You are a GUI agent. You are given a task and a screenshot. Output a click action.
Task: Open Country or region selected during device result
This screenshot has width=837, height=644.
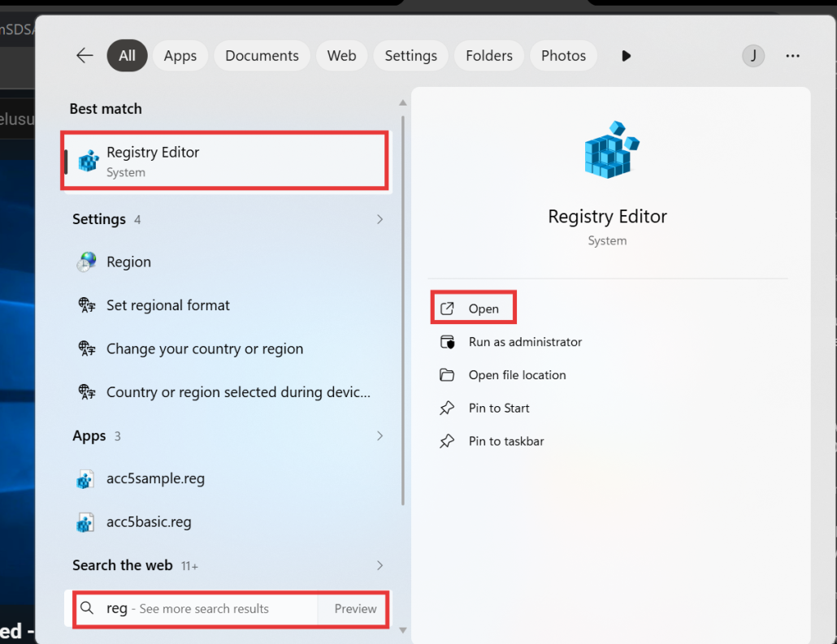point(228,392)
